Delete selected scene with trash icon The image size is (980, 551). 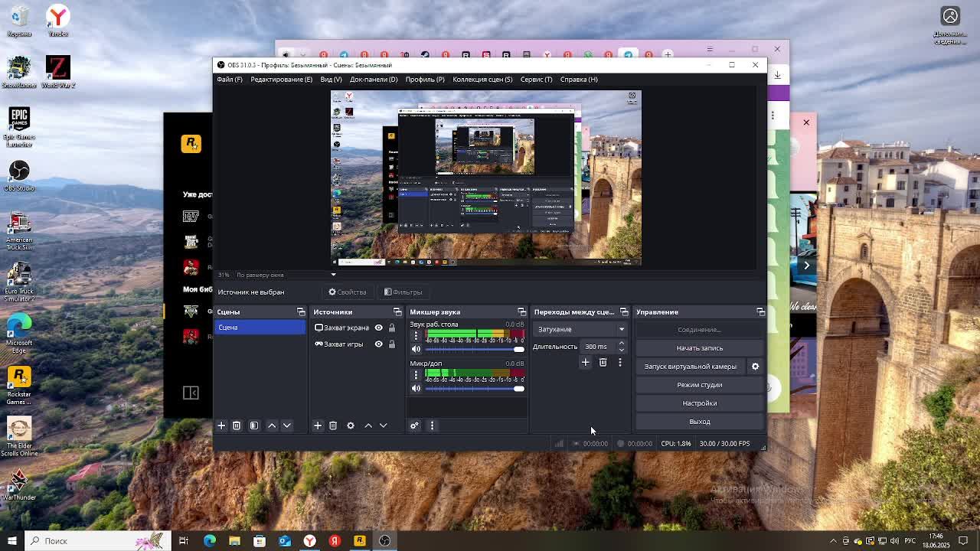pyautogui.click(x=237, y=425)
